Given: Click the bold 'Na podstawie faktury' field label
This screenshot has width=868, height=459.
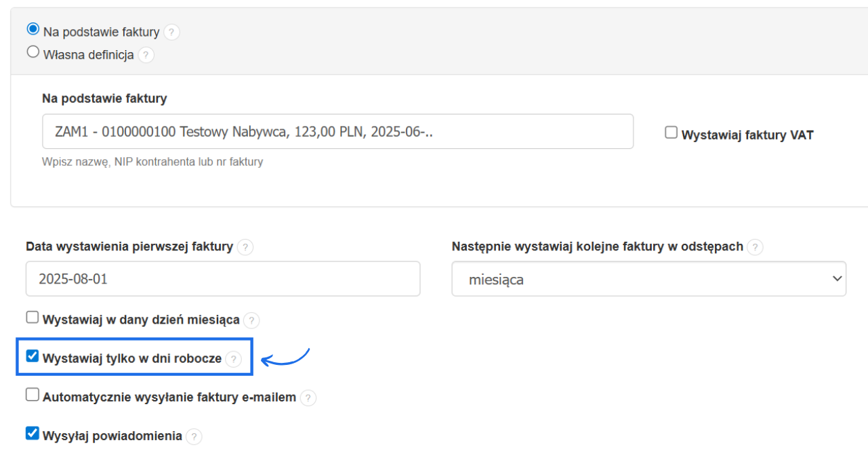Looking at the screenshot, I should (x=104, y=99).
